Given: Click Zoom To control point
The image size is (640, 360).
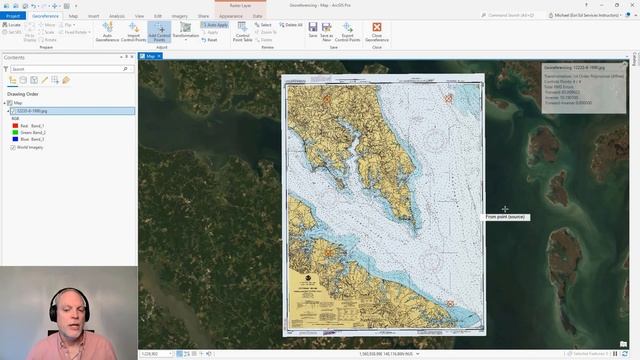Looking at the screenshot, I should point(265,32).
